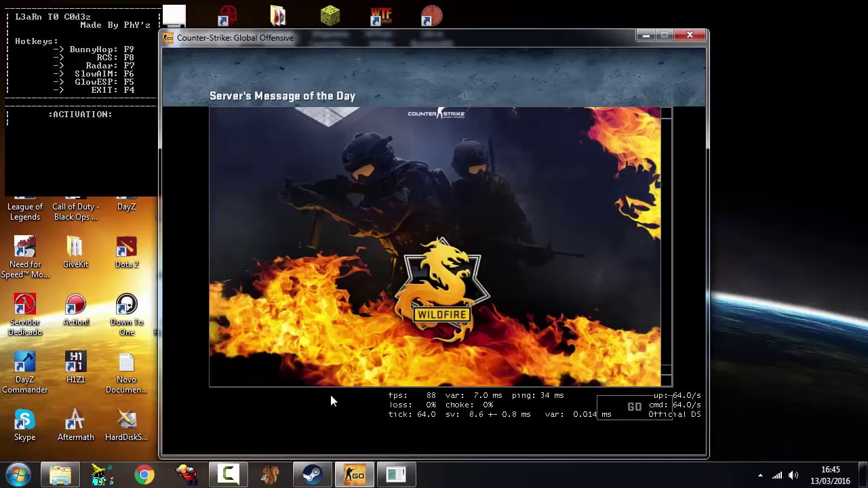
Task: Launch the WTF shortcut on the desktop
Action: (x=380, y=16)
